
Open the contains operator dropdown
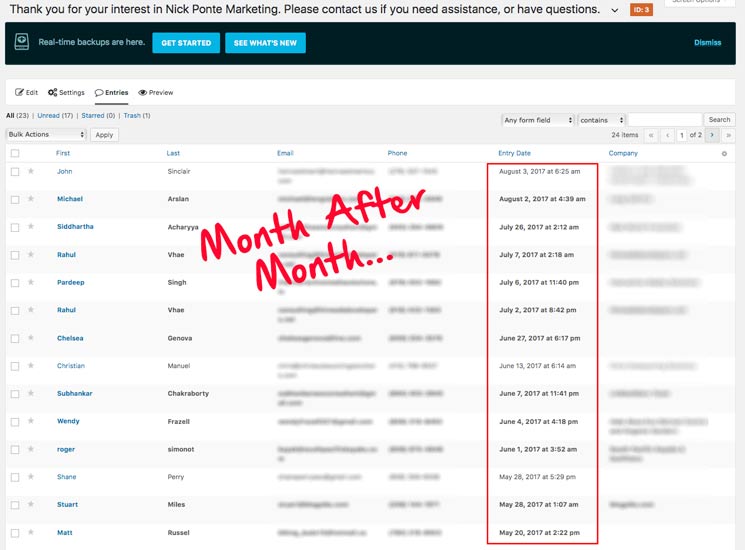(601, 120)
